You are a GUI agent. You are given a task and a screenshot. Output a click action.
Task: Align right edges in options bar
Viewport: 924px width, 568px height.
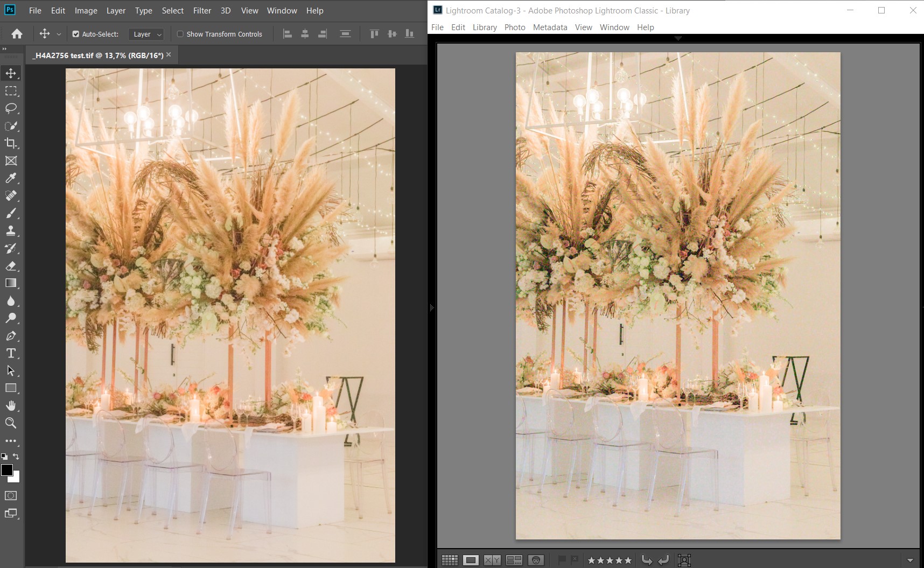pos(322,34)
